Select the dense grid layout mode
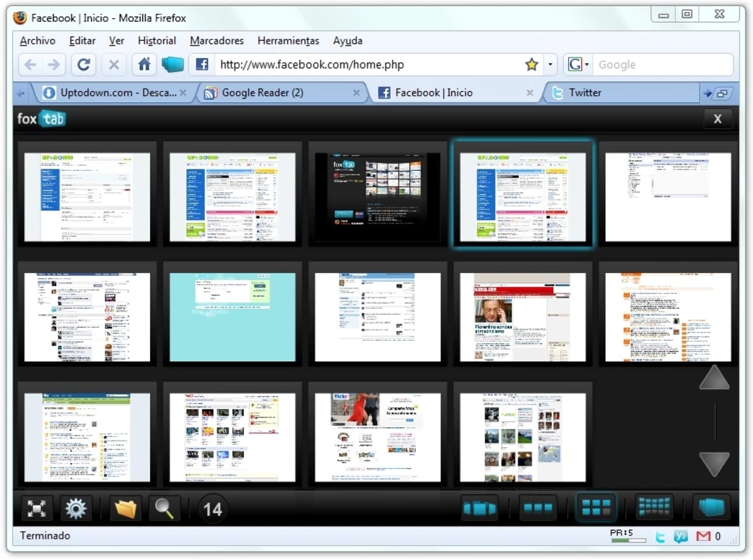The height and width of the screenshot is (560, 753). [x=654, y=507]
